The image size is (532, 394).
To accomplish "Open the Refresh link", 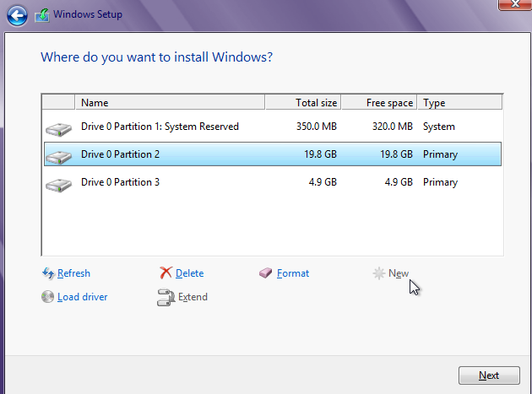I will (x=73, y=273).
